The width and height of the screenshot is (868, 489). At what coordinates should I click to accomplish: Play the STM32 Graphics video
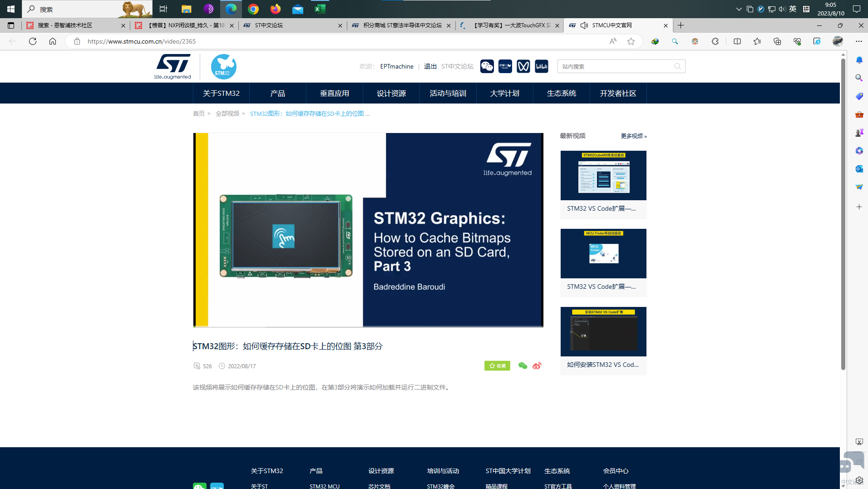coord(368,230)
